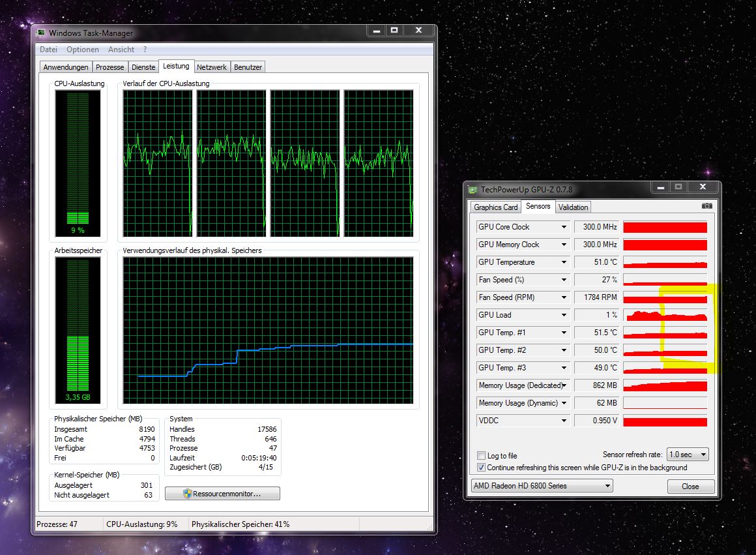Open the Datei menu in Task-Manager
The width and height of the screenshot is (756, 555).
pyautogui.click(x=48, y=49)
